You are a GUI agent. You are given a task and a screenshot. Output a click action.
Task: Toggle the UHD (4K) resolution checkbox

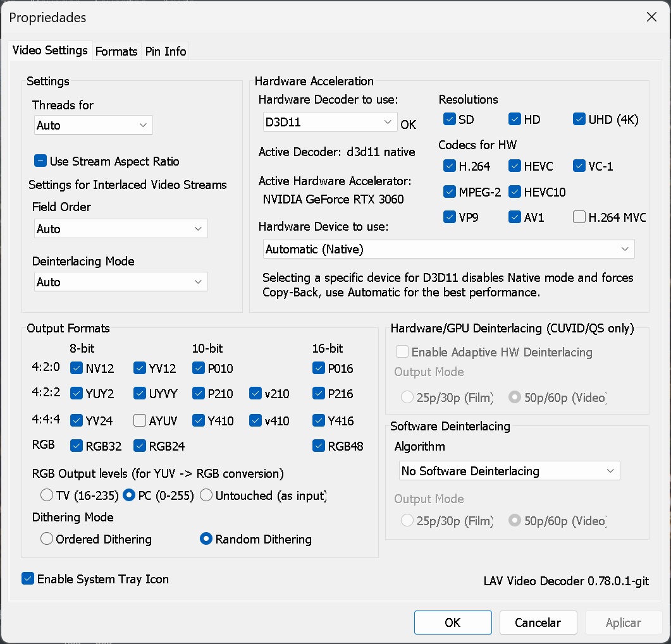coord(579,119)
